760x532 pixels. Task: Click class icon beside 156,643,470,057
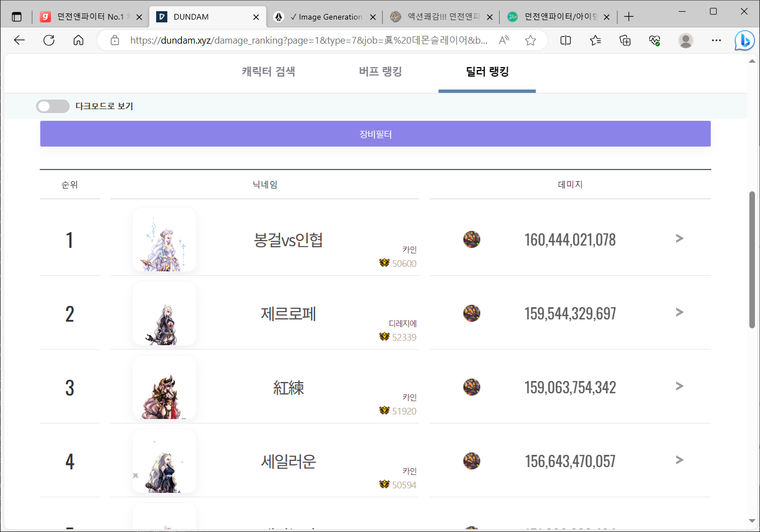click(x=472, y=461)
